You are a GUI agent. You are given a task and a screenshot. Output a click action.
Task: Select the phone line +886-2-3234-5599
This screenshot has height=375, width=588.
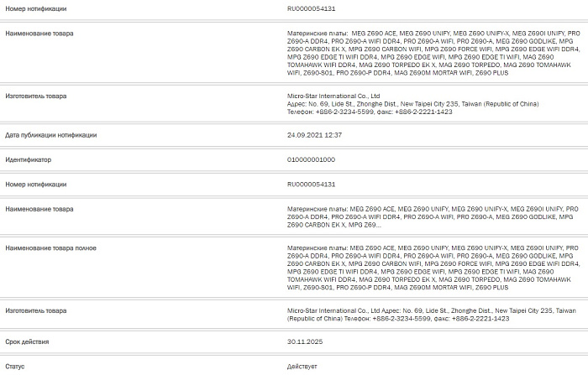click(370, 112)
